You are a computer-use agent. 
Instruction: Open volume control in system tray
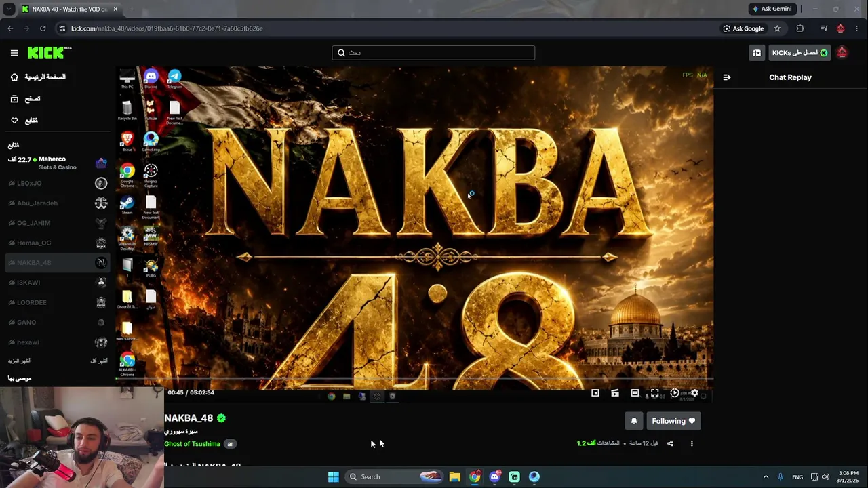point(825,476)
